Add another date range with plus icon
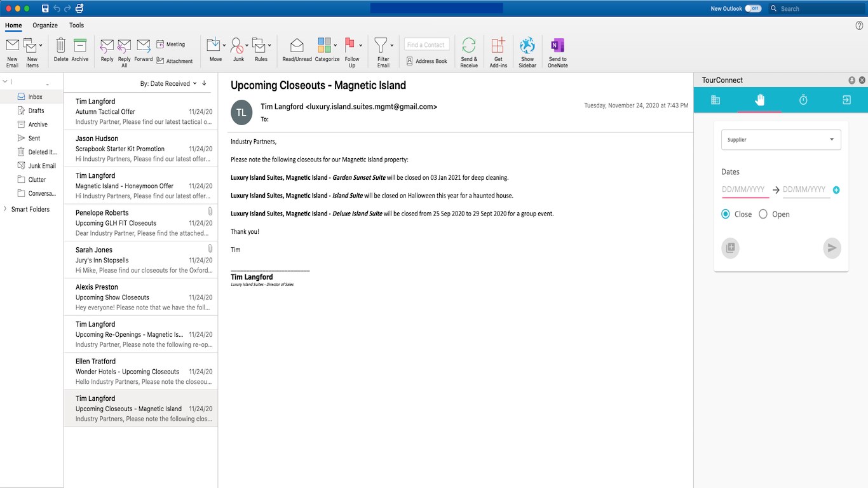This screenshot has width=868, height=488. pyautogui.click(x=836, y=190)
